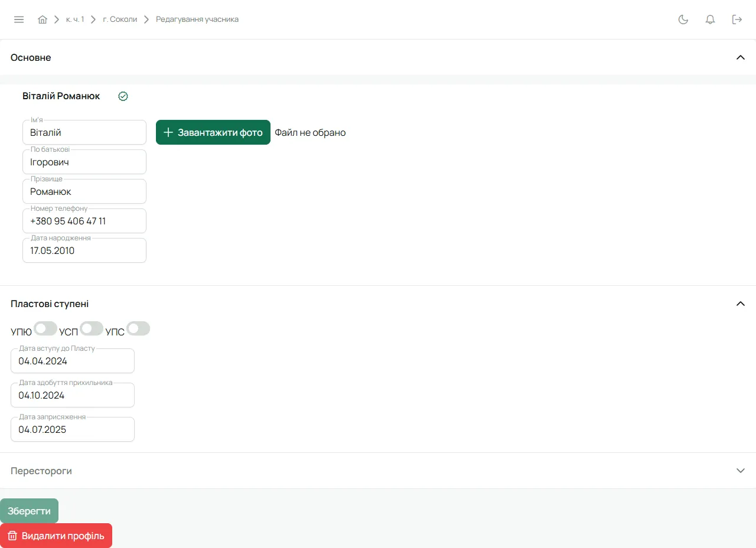
Task: Edit the Ім'я field
Action: coord(84,132)
